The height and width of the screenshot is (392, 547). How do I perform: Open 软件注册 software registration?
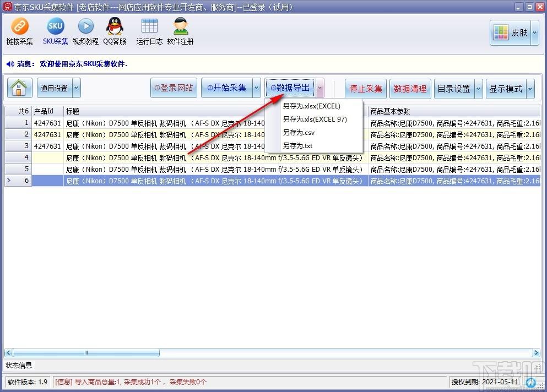180,31
